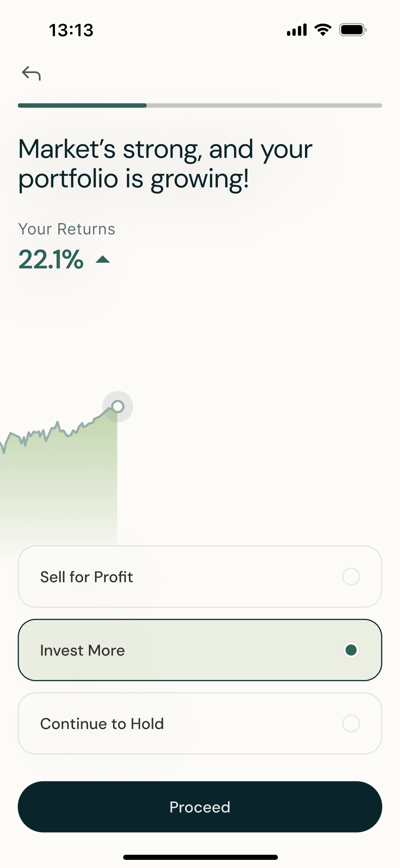Toggle the Invest More radio button
This screenshot has width=400, height=868.
click(351, 650)
